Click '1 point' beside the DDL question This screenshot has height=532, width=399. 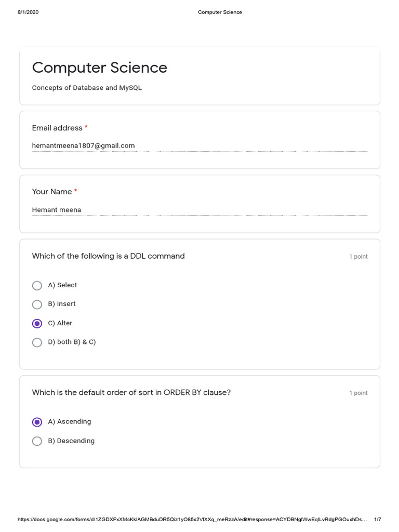(x=358, y=257)
